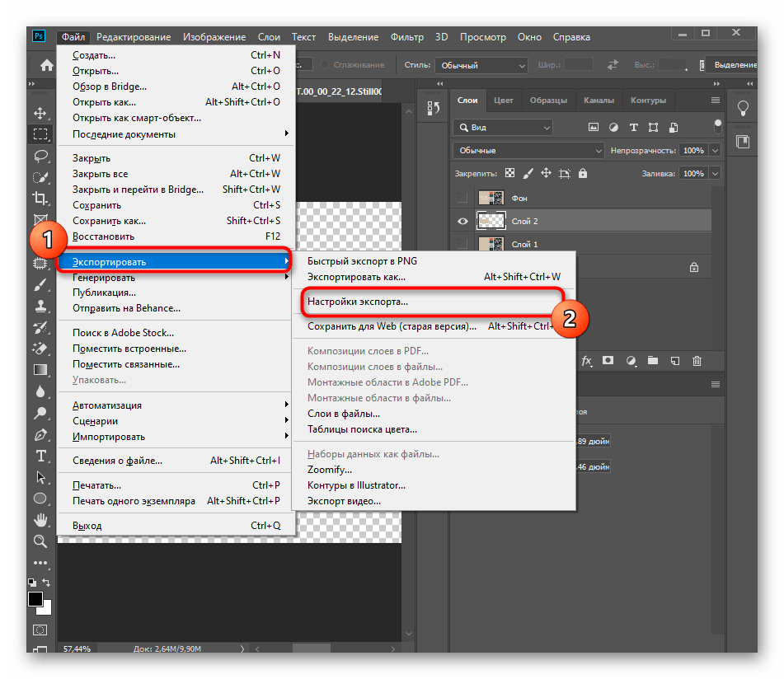Choose Сохранить как... in File menu

pos(174,220)
